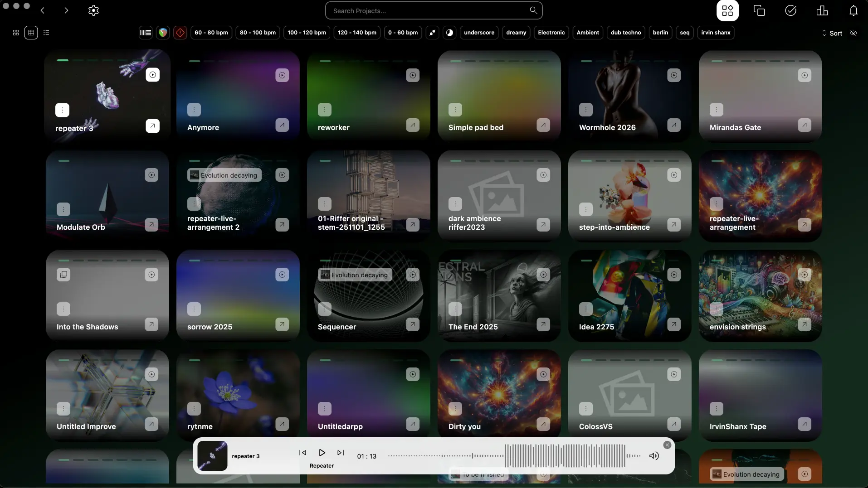Expand three-dot menu on Simple pad bed
Viewport: 868px width, 488px height.
tap(455, 110)
